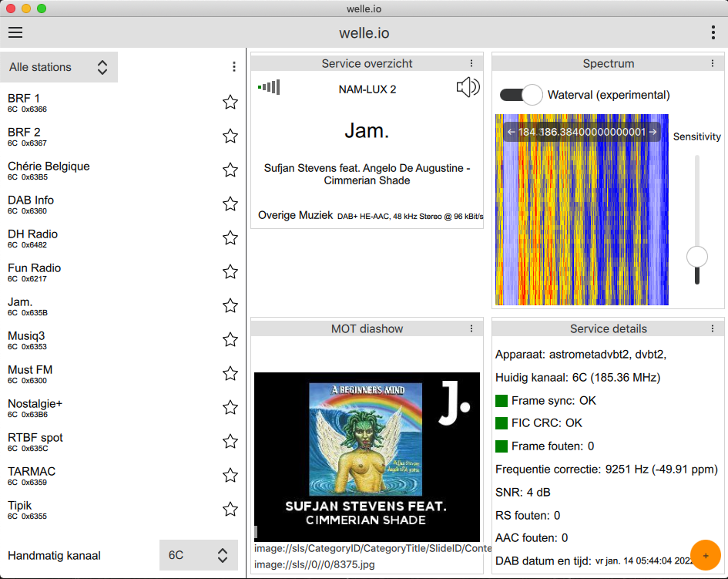Star Chérie Belgique as favorite

[x=230, y=170]
